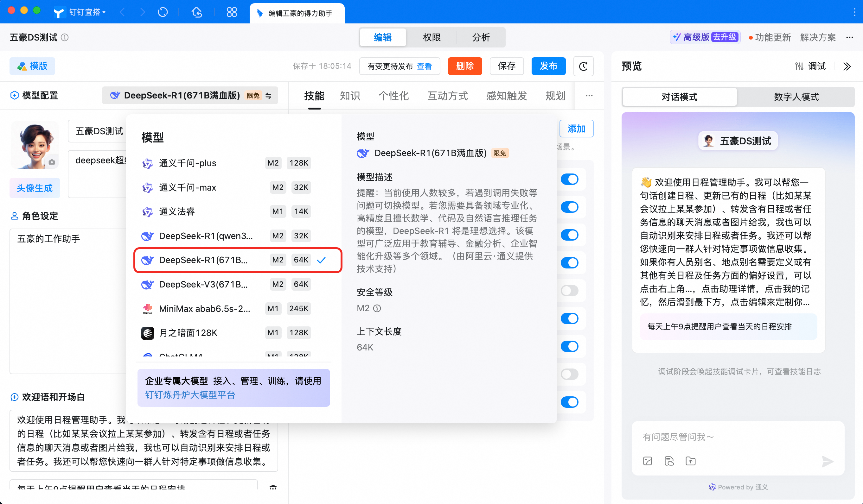Open the 个性化 tab
The image size is (863, 504).
click(x=393, y=96)
